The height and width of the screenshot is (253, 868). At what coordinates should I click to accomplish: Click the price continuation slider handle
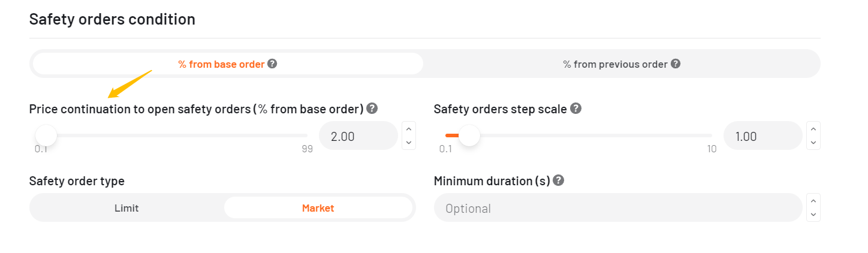tap(46, 135)
